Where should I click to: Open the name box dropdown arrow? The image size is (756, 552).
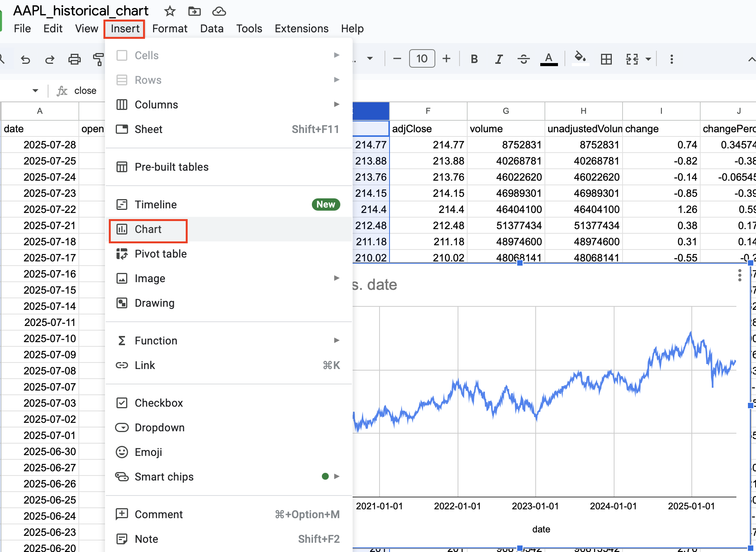(x=35, y=91)
